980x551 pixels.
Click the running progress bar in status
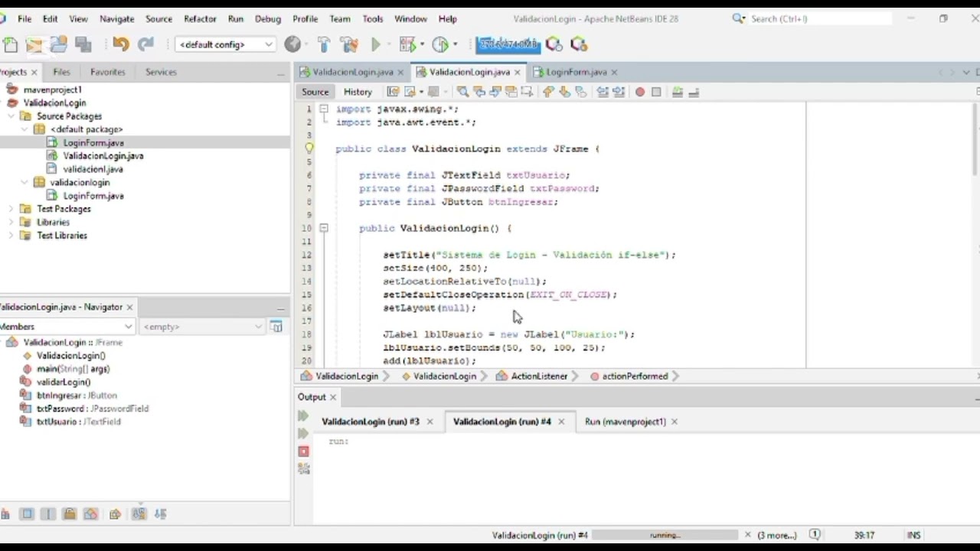664,536
